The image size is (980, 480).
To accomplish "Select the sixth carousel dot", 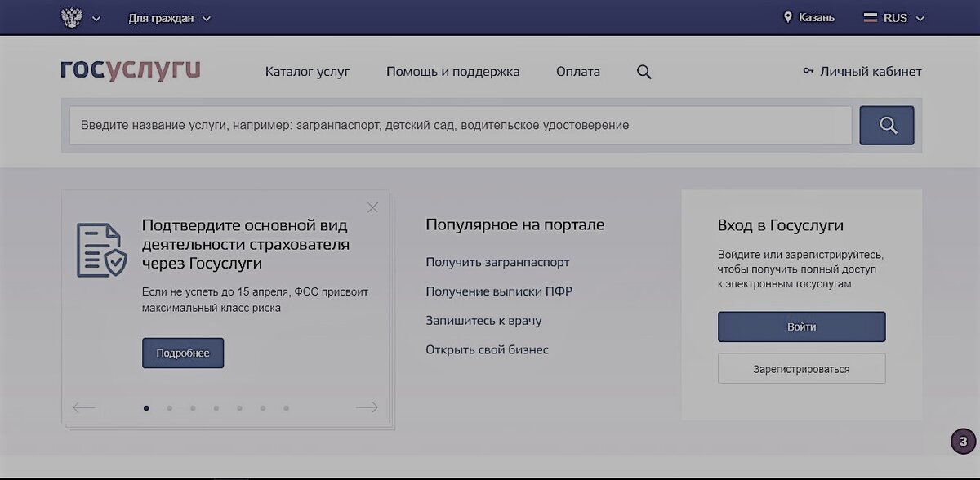I will [x=263, y=407].
